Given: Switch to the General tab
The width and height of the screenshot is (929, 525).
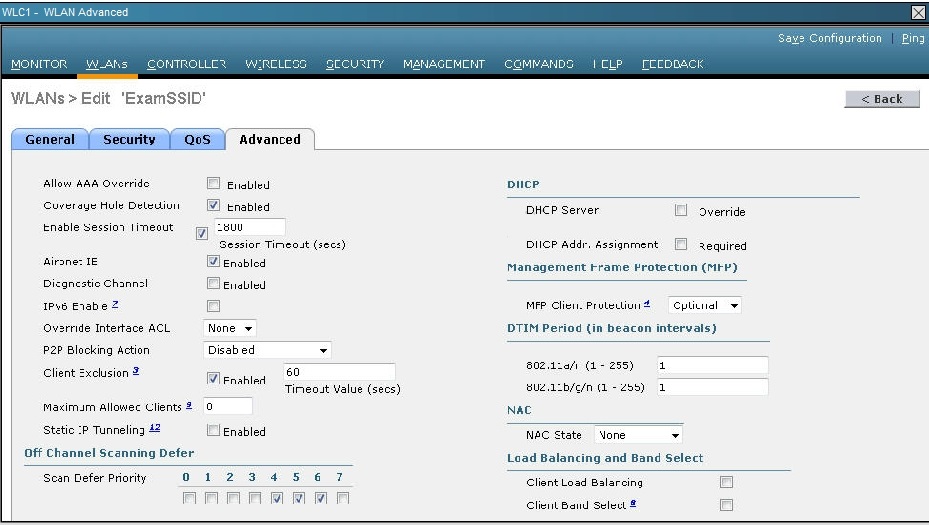Looking at the screenshot, I should pyautogui.click(x=50, y=140).
